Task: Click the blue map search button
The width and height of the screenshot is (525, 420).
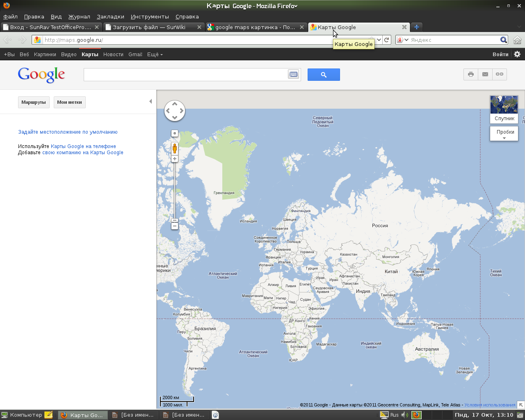Action: tap(324, 75)
